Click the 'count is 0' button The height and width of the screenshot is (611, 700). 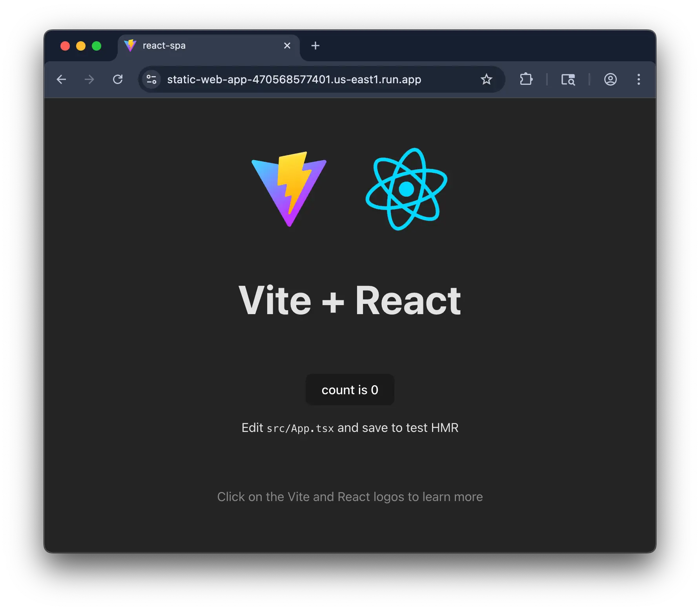[x=350, y=390]
